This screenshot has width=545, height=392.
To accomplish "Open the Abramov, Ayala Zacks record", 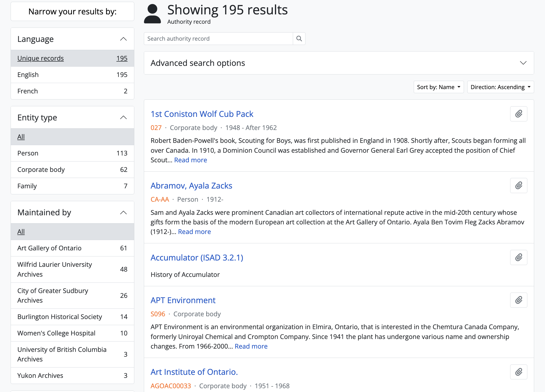I will pyautogui.click(x=191, y=186).
